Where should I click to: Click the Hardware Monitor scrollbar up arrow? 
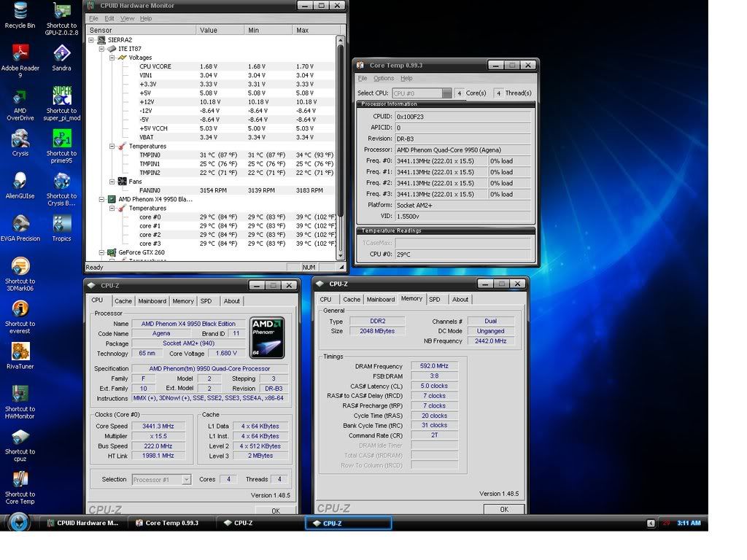click(x=340, y=40)
